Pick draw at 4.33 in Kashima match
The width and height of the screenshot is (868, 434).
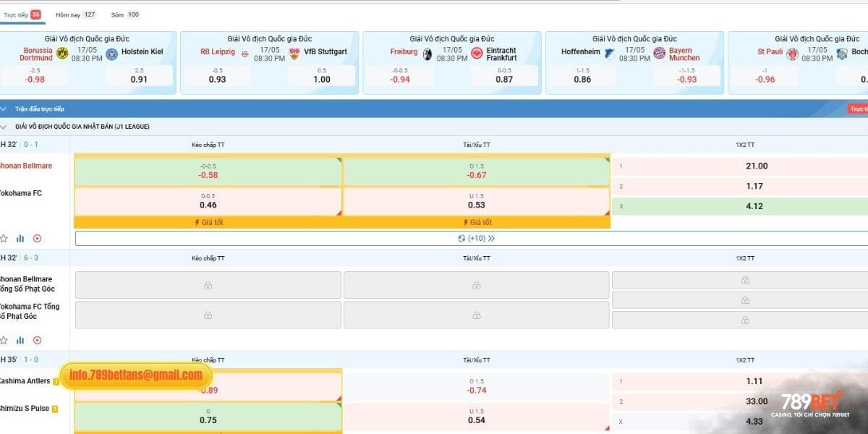click(x=740, y=421)
